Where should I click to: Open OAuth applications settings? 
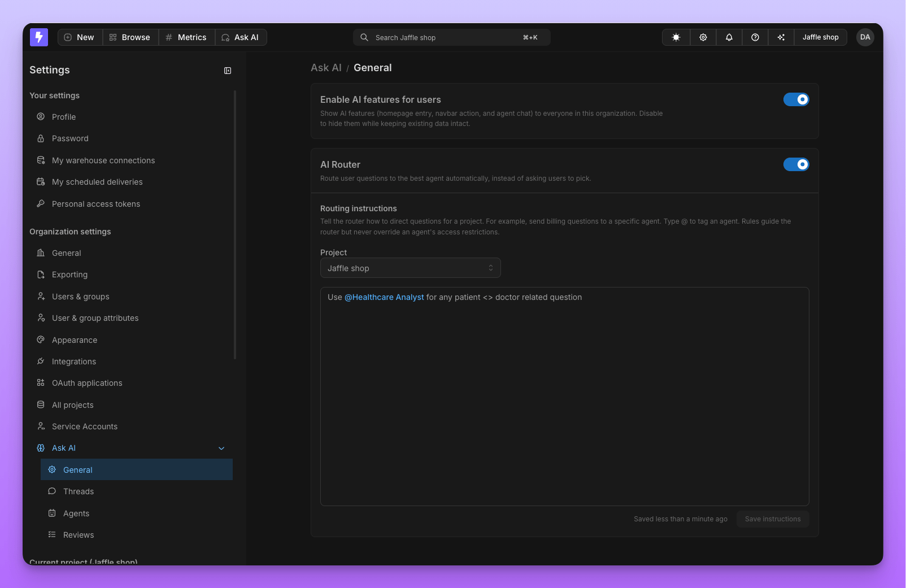(x=131, y=383)
